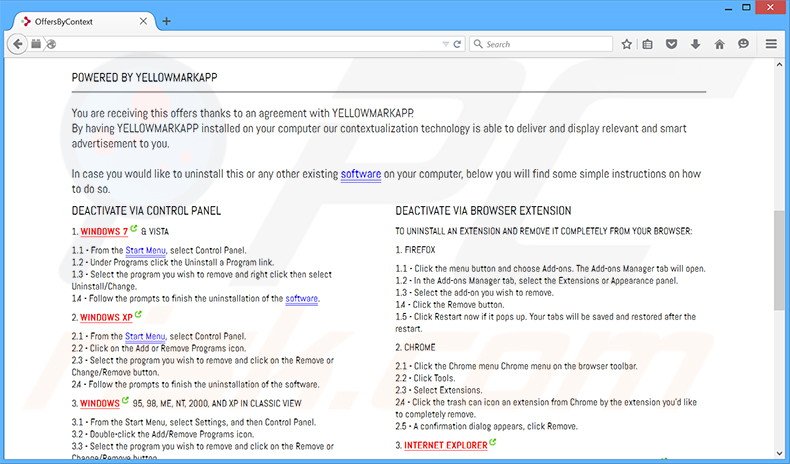Open Start Menu link in step 1.1
790x464 pixels.
pyautogui.click(x=146, y=250)
